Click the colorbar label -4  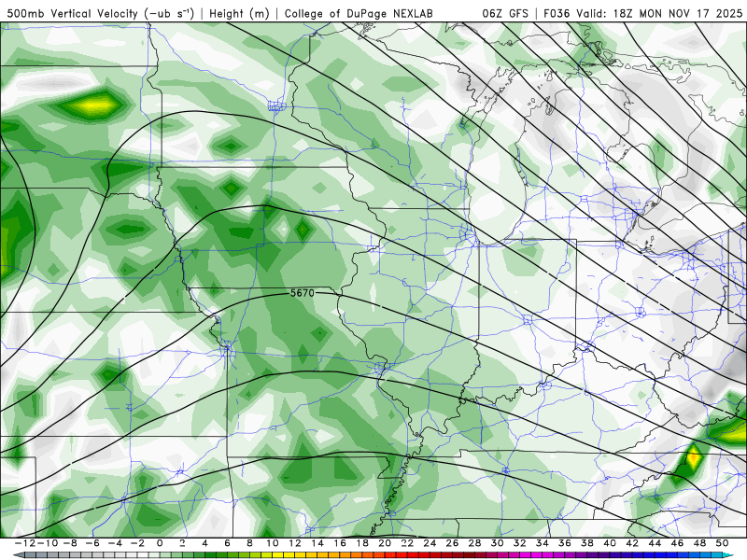(115, 543)
